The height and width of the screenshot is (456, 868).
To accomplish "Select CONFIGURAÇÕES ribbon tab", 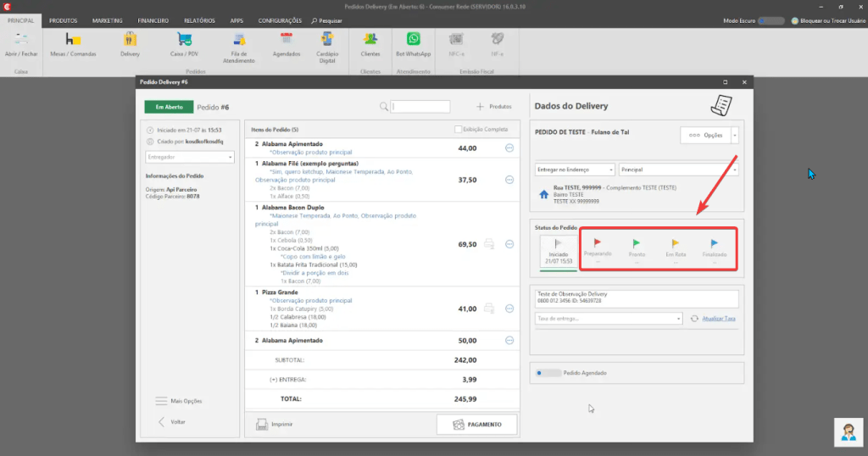I will pyautogui.click(x=280, y=20).
